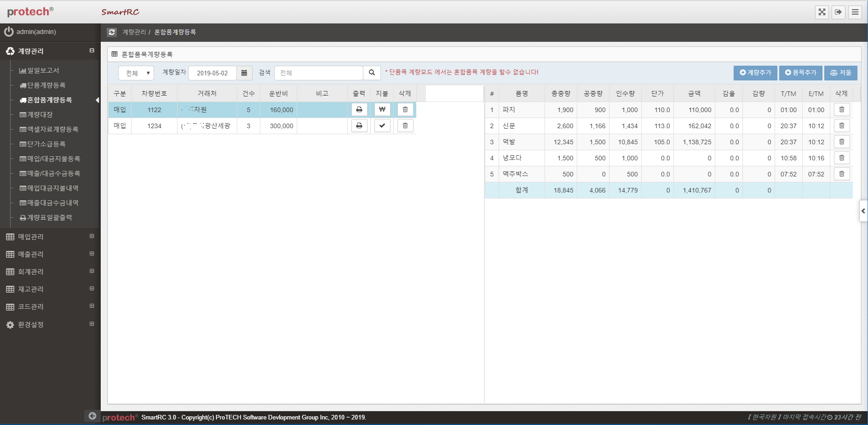Open 일일보고서 in the sidebar

pyautogui.click(x=43, y=70)
